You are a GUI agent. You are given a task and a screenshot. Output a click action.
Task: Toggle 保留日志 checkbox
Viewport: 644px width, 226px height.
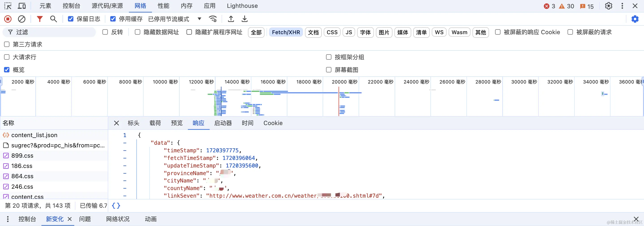70,19
